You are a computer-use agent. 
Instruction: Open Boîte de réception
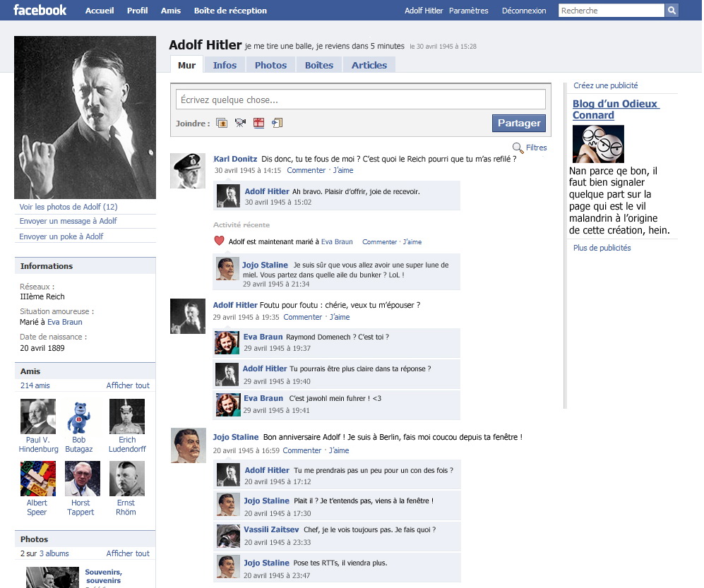pos(230,11)
